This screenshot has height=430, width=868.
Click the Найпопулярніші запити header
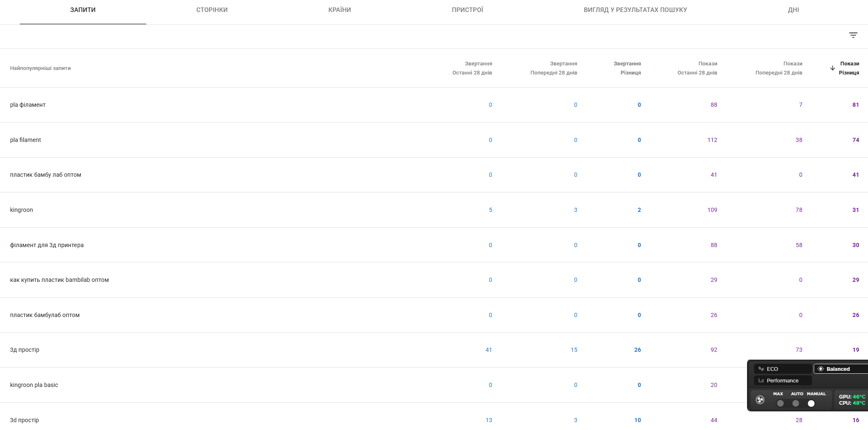pos(41,68)
